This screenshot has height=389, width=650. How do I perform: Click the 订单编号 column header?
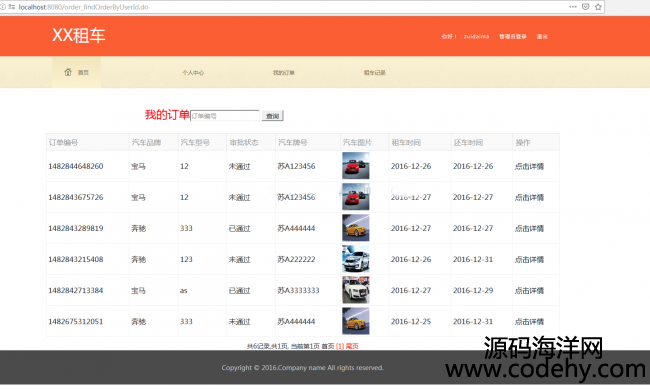coord(63,143)
